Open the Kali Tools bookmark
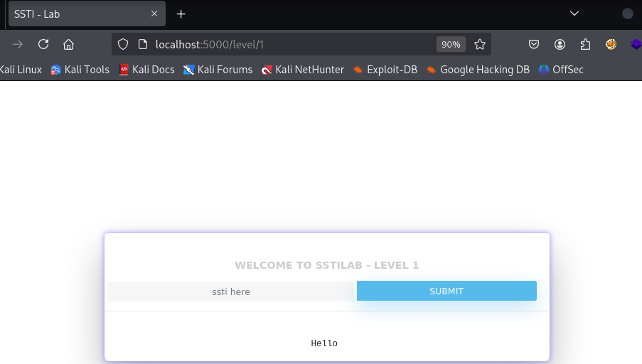Image resolution: width=642 pixels, height=364 pixels. (x=80, y=70)
